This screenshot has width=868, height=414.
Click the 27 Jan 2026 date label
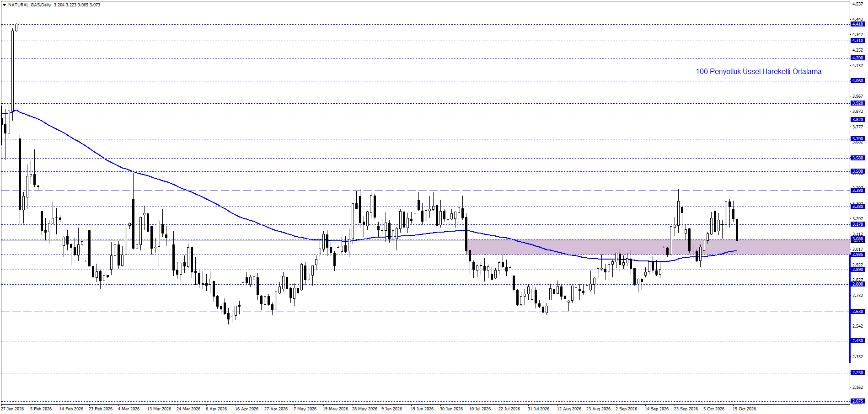click(x=12, y=409)
